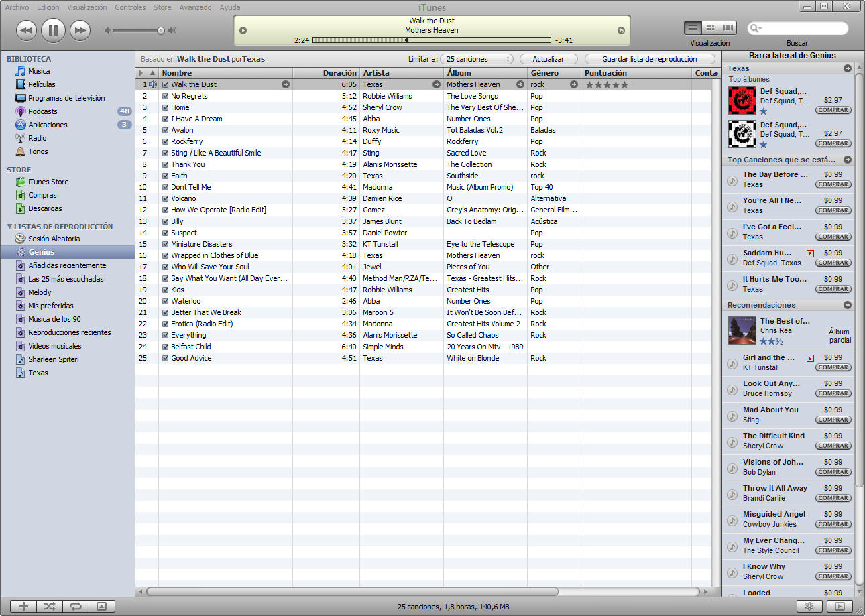Buy Mad About You by Sting
The height and width of the screenshot is (616, 865).
833,420
